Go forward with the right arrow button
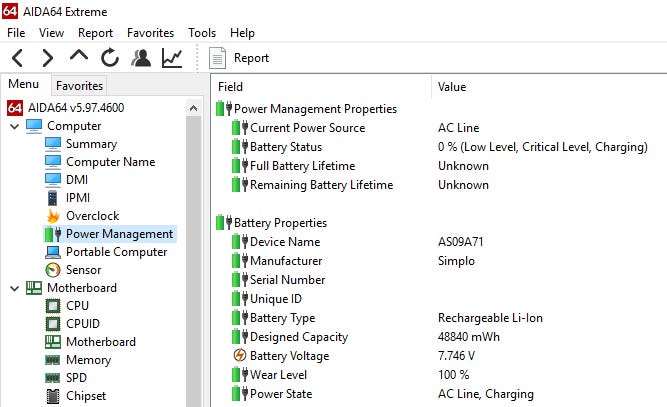667x407 pixels. [48, 58]
